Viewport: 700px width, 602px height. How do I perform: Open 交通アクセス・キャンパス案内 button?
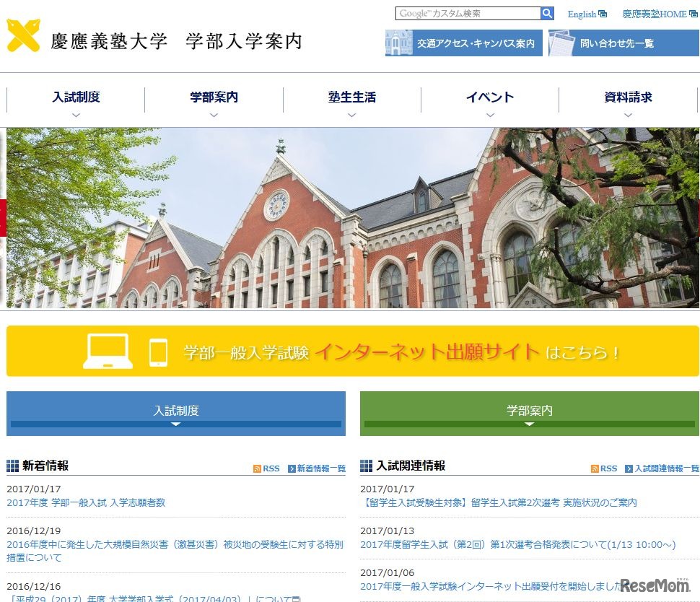coord(464,43)
